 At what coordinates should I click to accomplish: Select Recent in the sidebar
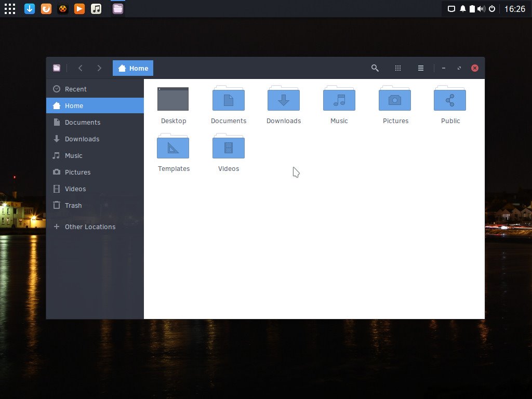pos(75,89)
